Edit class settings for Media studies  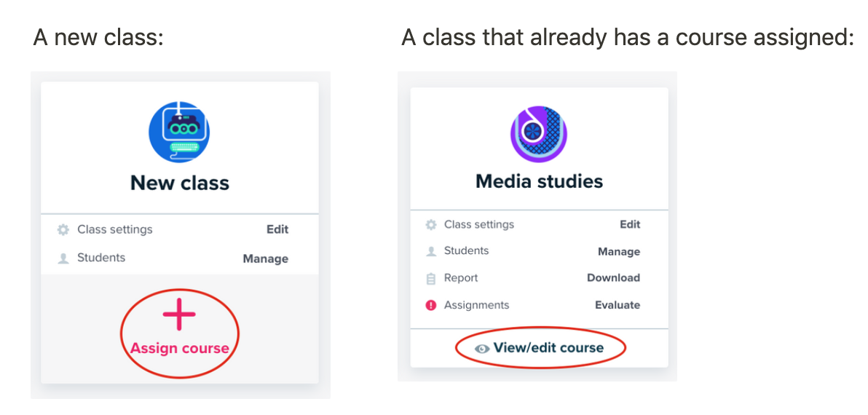[x=630, y=224]
